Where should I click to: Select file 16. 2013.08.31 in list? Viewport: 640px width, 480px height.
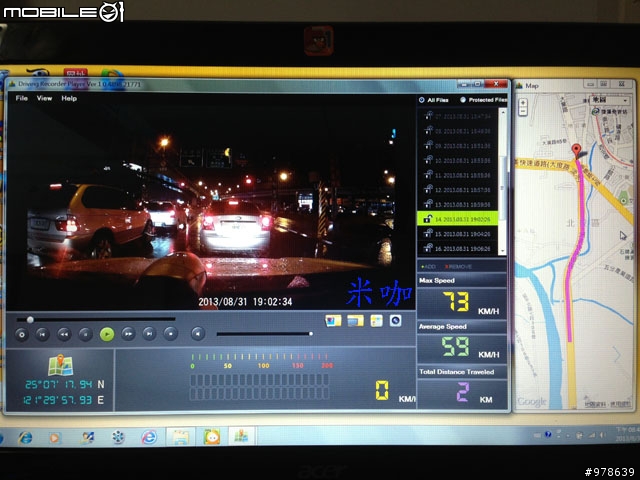pos(457,248)
